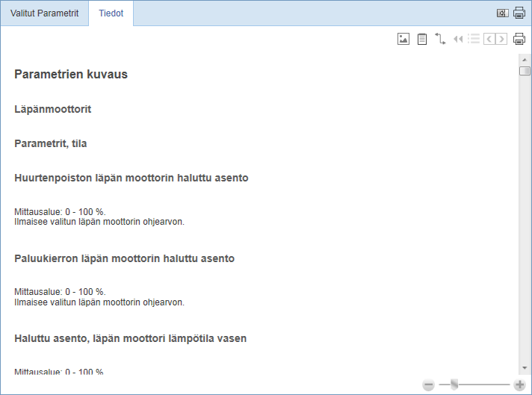Click the scrollbar down arrow
The image size is (532, 395).
[525, 368]
